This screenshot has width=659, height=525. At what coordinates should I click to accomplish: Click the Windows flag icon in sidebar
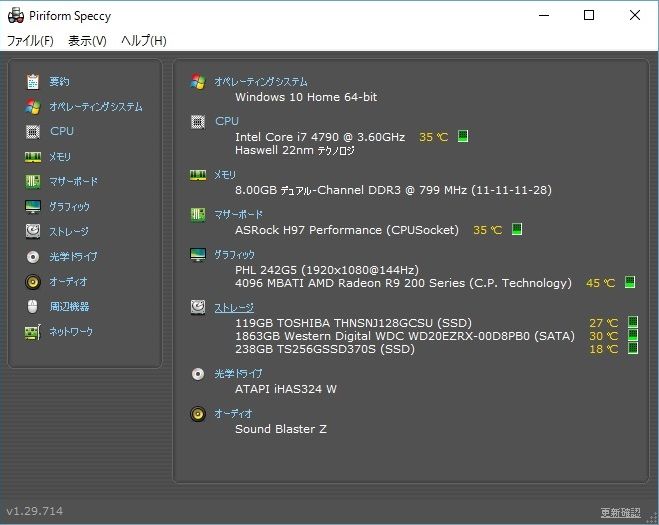33,107
